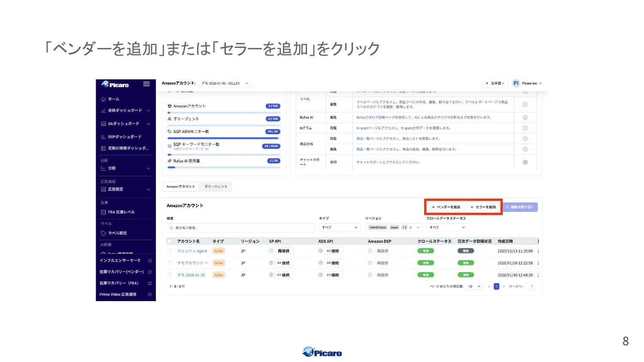Click the 機能を割り当て button
The height and width of the screenshot is (362, 644).
click(520, 207)
